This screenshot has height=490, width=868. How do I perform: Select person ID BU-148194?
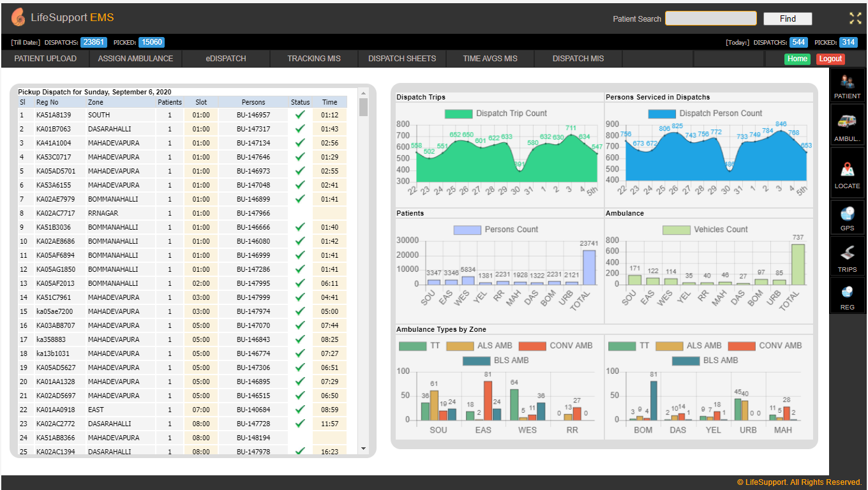coord(253,438)
